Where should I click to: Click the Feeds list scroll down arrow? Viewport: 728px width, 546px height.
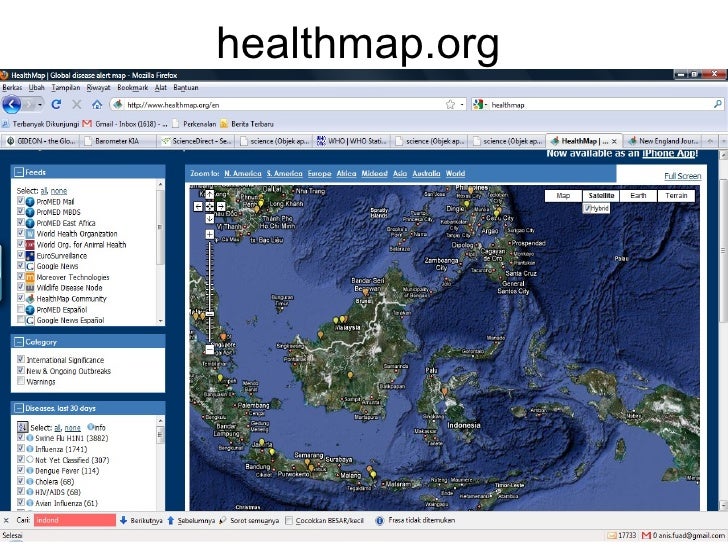click(161, 321)
